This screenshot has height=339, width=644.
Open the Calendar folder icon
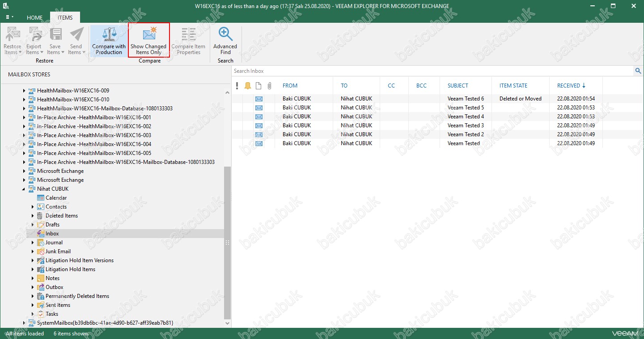[x=41, y=198]
